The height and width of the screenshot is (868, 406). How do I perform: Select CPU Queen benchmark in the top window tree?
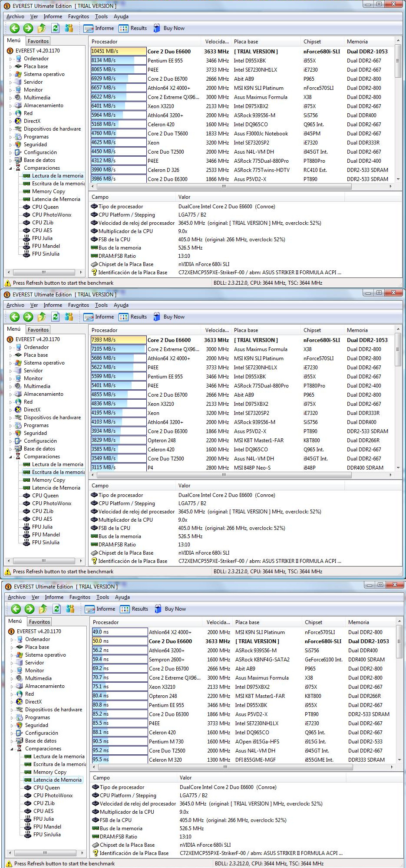point(45,207)
